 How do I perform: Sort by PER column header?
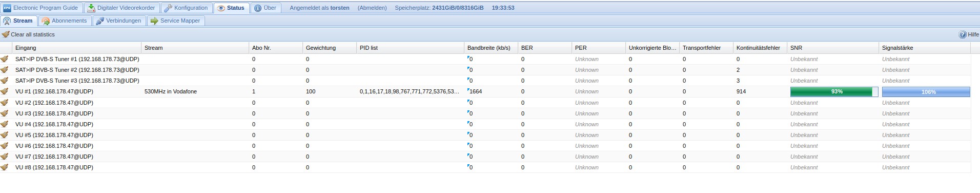[599, 48]
